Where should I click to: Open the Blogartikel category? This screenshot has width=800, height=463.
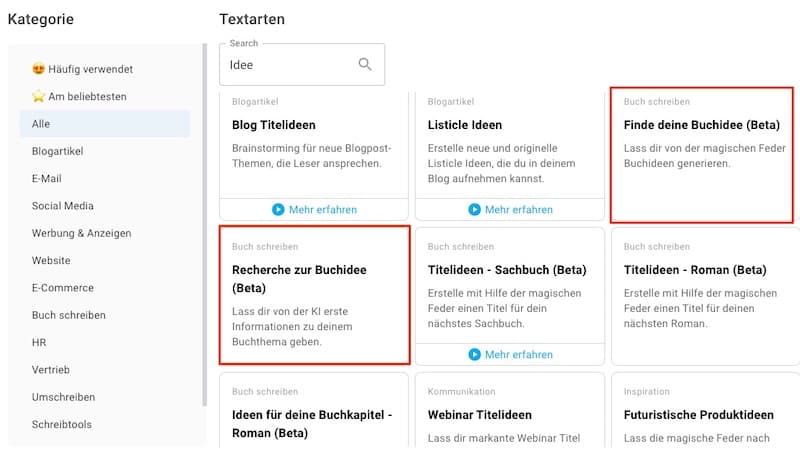[x=57, y=151]
